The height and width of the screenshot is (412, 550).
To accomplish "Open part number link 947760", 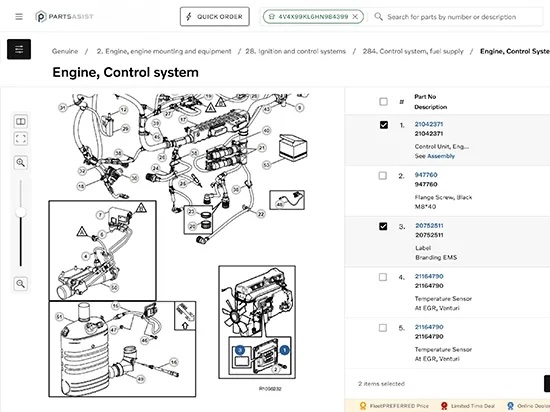I will 426,175.
